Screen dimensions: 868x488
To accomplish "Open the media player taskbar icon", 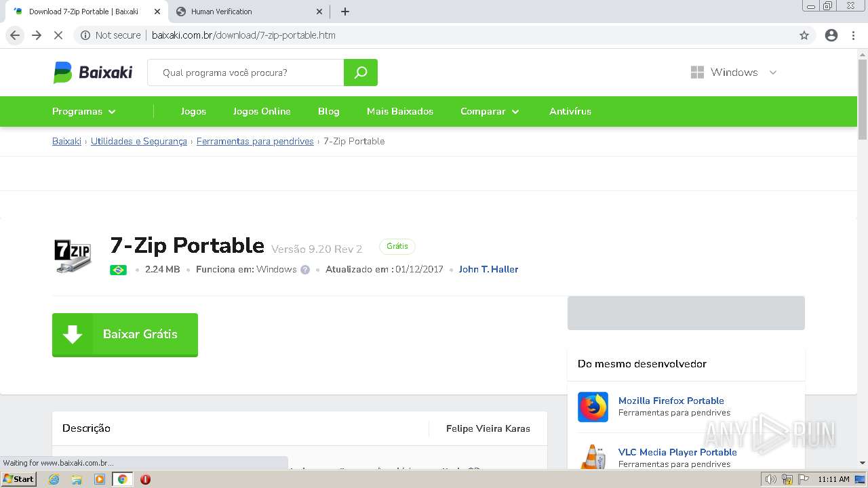I will pyautogui.click(x=100, y=479).
